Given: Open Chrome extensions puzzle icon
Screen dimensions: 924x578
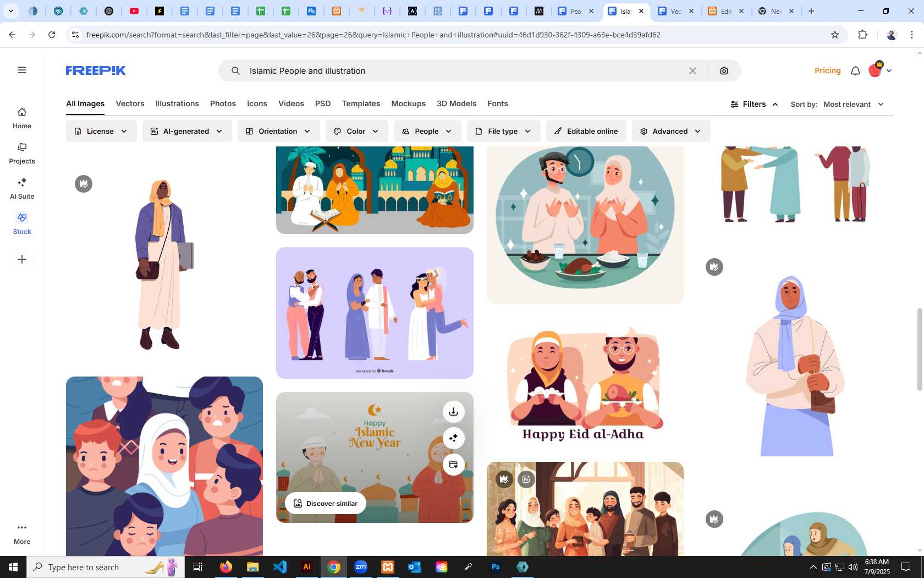Looking at the screenshot, I should (862, 35).
